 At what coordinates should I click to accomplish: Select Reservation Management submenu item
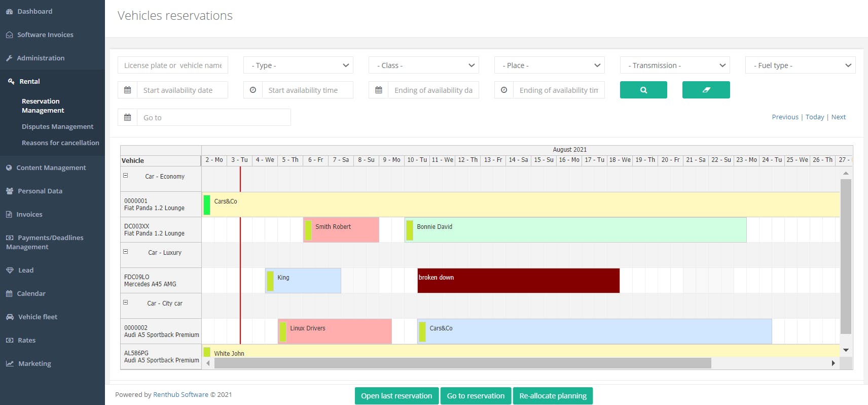click(43, 106)
